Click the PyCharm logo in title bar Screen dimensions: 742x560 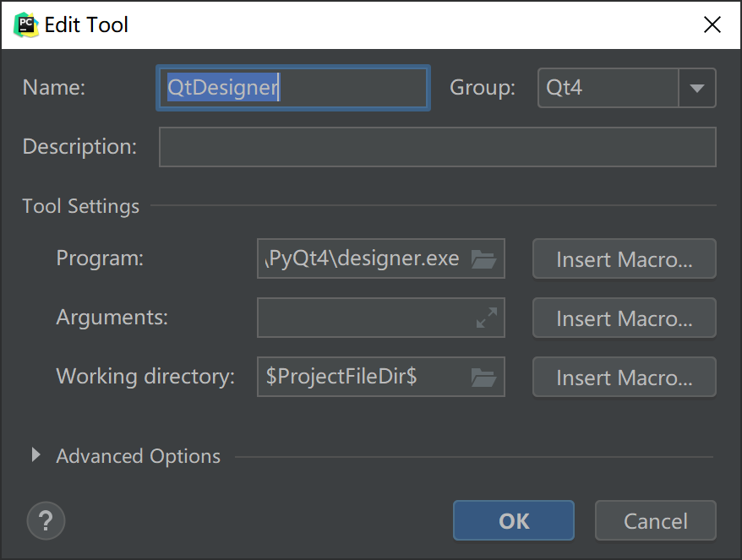tap(26, 24)
